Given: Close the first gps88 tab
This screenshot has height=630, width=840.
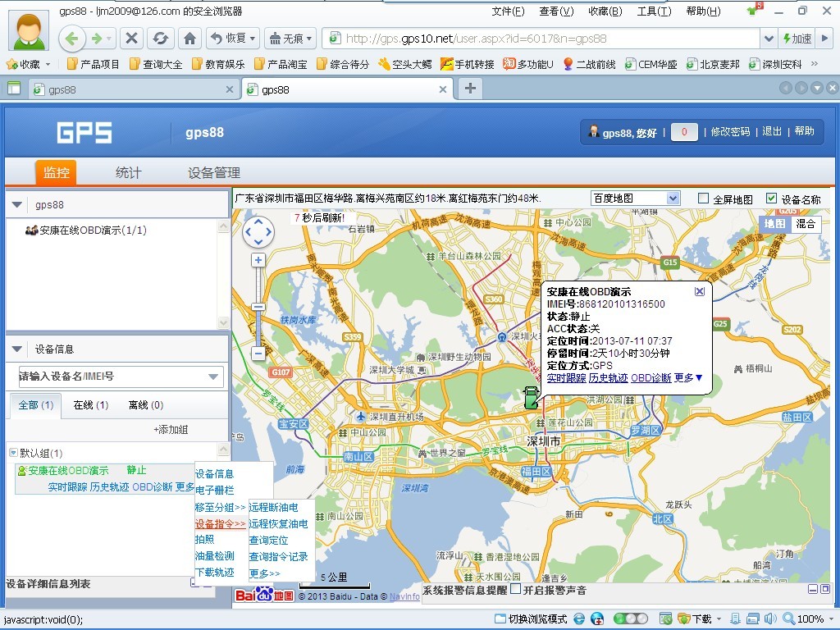Looking at the screenshot, I should click(x=230, y=89).
